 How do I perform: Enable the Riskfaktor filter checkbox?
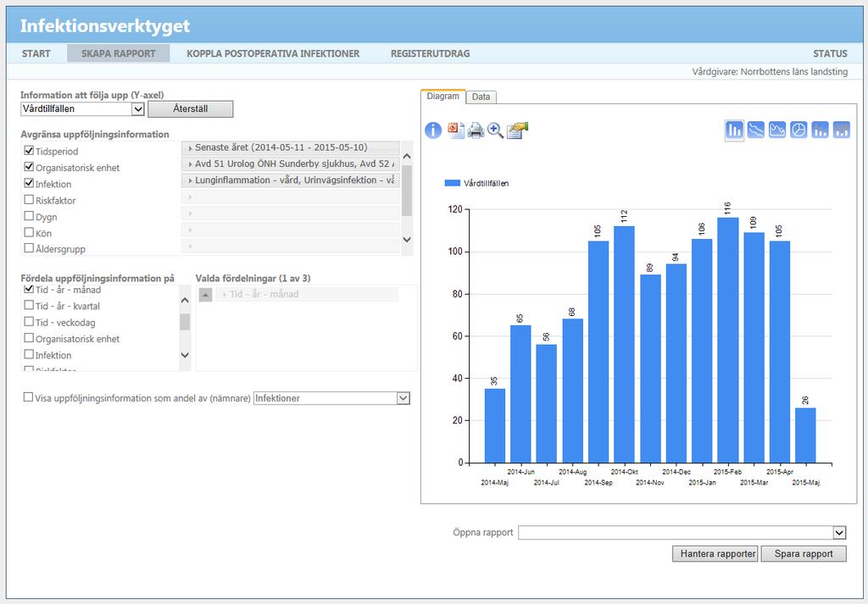pos(30,200)
